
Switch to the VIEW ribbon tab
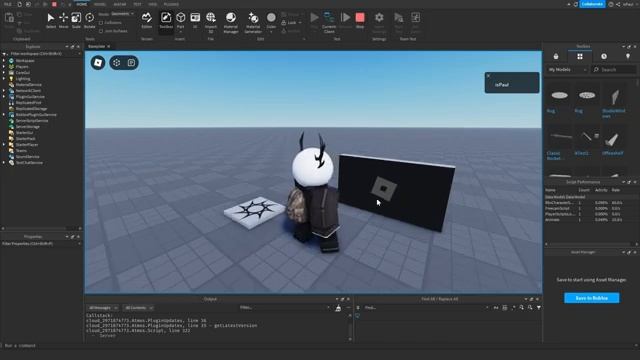153,4
